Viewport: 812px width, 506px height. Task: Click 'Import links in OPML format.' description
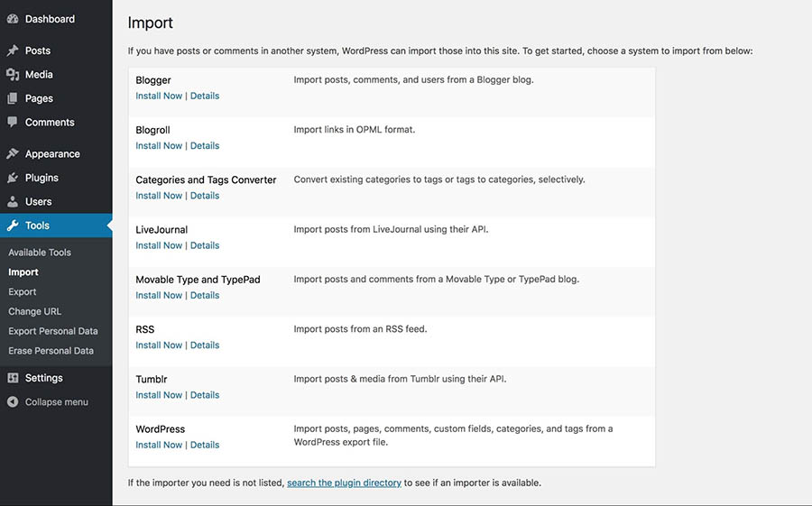355,130
